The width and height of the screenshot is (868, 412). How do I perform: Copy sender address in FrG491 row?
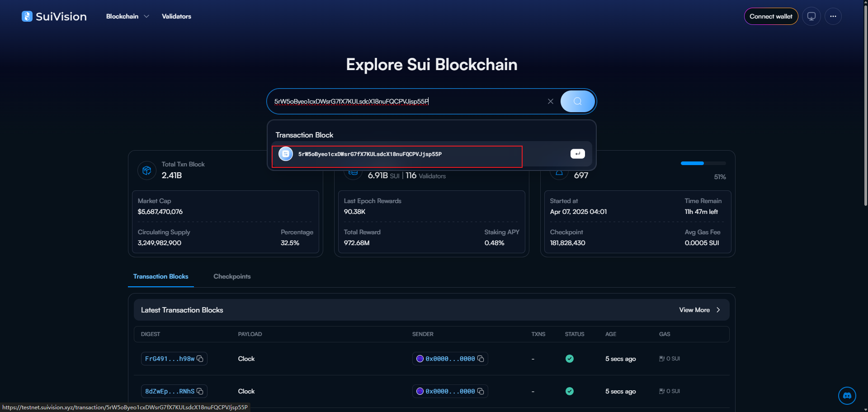point(481,359)
